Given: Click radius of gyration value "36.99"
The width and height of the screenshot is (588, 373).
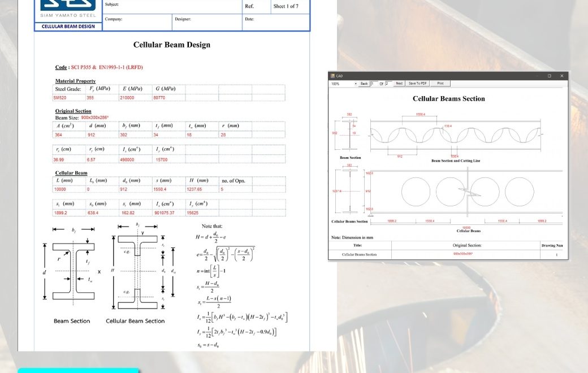Looking at the screenshot, I should point(58,160).
